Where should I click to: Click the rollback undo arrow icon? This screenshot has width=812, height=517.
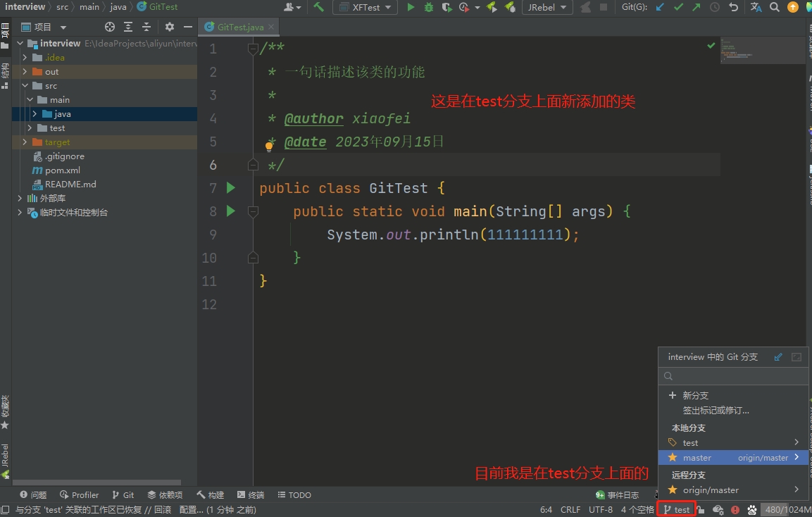pos(734,7)
